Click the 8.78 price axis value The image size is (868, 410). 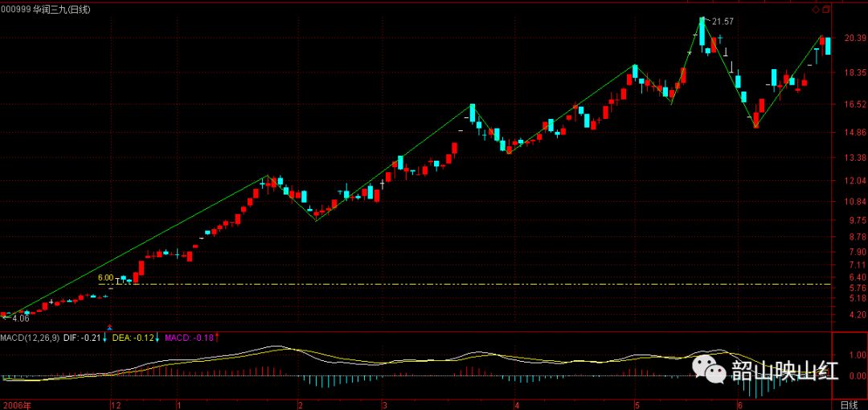(858, 236)
